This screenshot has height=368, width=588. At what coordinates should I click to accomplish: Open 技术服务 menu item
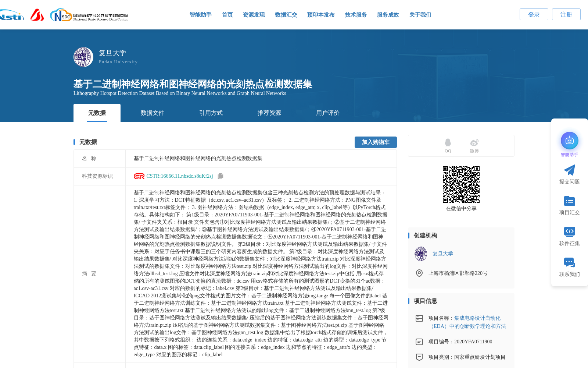[x=356, y=15]
